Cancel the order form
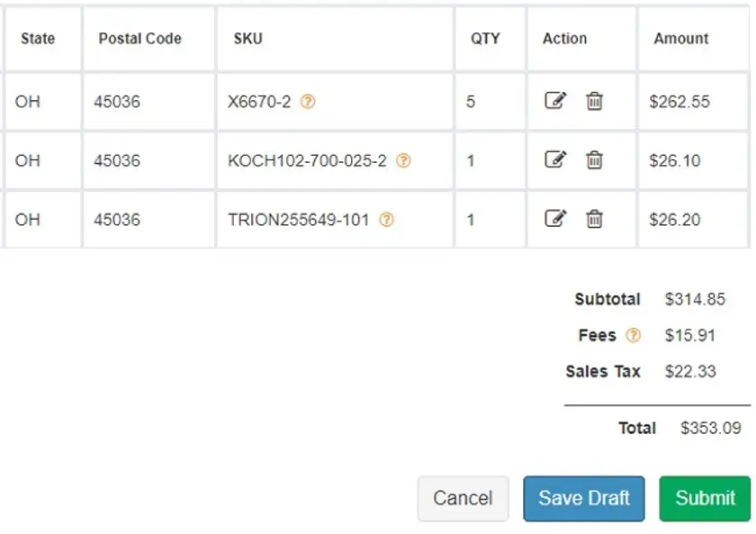The image size is (756, 534). 463,498
